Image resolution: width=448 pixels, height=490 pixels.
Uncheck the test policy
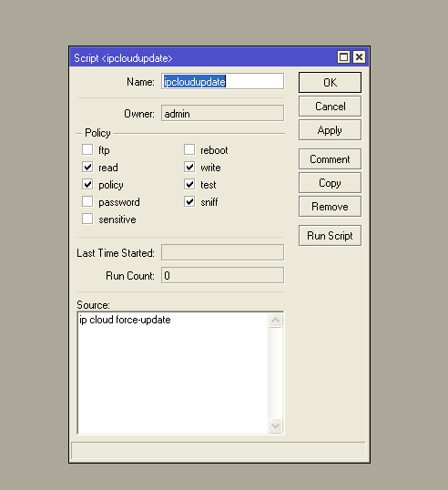coord(189,184)
